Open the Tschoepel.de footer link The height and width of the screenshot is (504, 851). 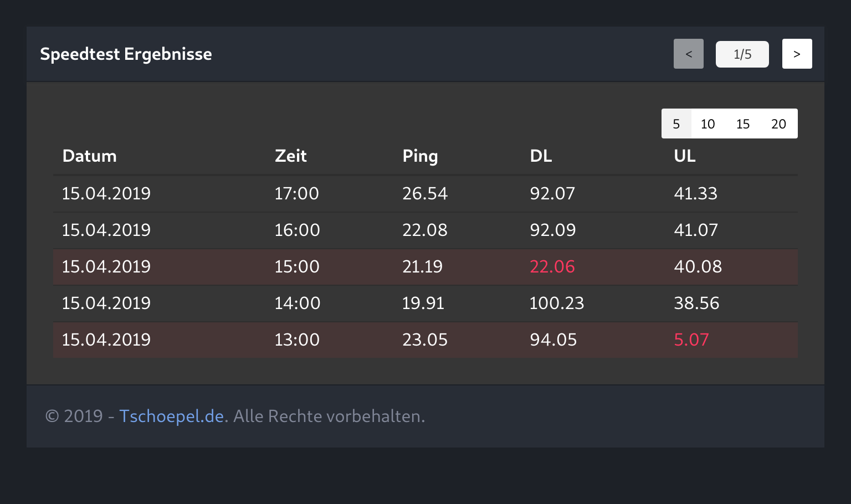(x=171, y=416)
